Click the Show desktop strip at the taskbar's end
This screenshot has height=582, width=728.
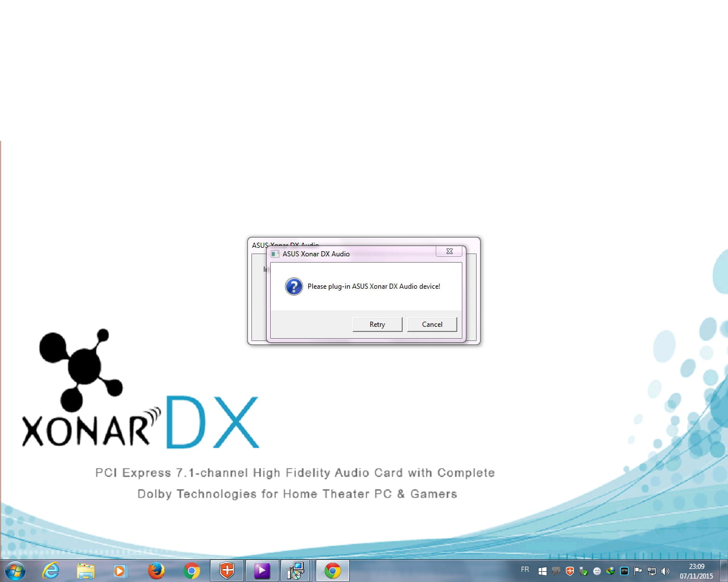click(x=724, y=571)
